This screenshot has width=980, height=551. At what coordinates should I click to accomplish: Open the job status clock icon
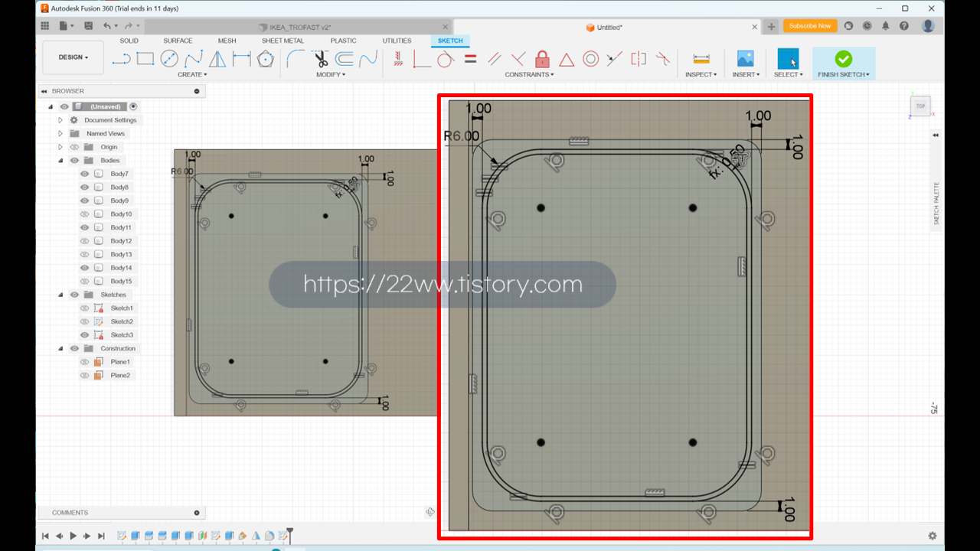867,26
